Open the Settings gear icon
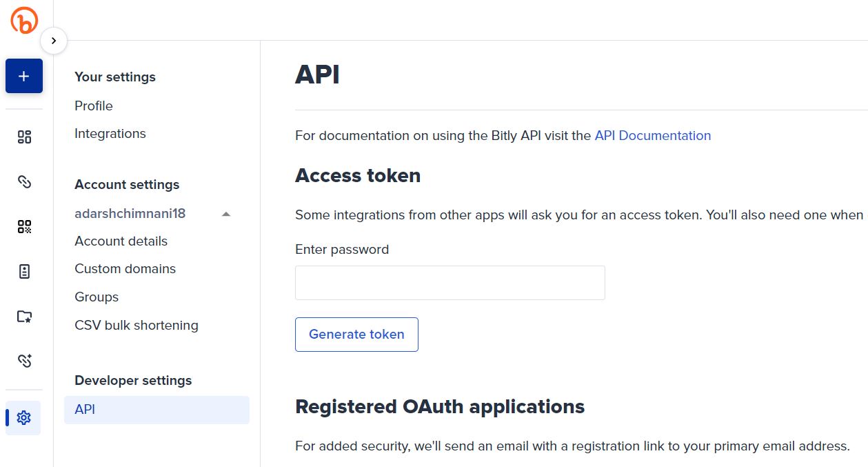 click(x=23, y=417)
